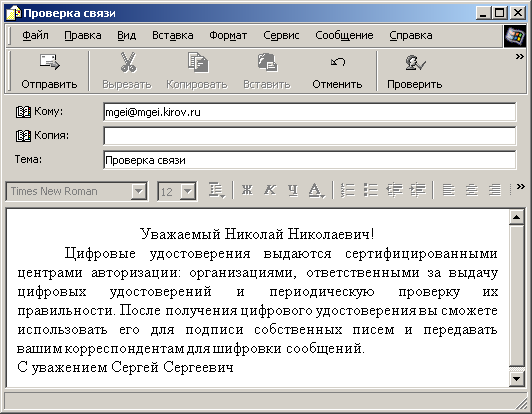Align text left
The image size is (532, 414).
(449, 190)
